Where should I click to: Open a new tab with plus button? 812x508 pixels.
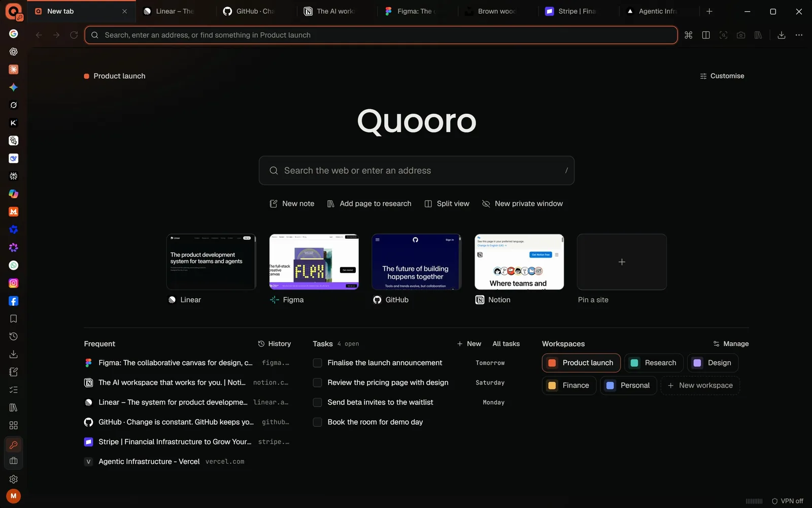click(x=709, y=11)
